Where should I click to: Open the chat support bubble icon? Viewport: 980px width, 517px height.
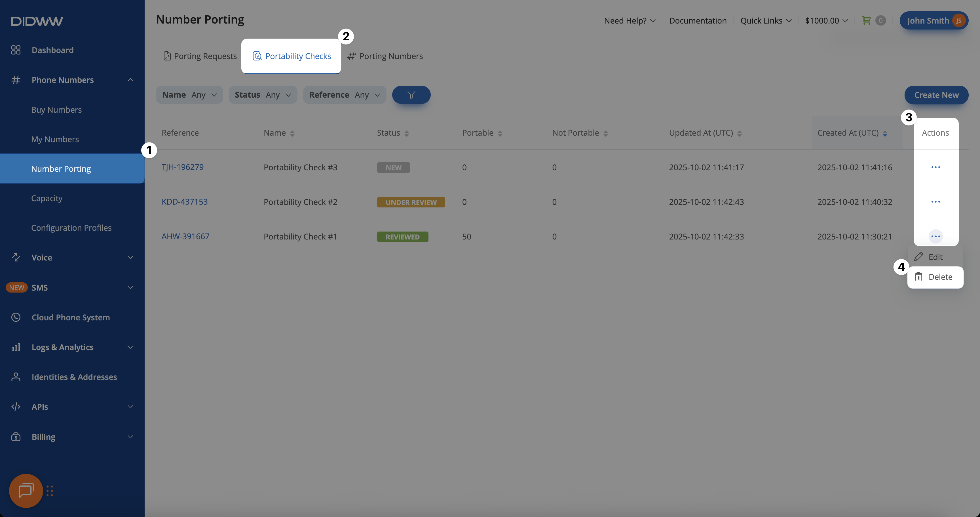26,490
